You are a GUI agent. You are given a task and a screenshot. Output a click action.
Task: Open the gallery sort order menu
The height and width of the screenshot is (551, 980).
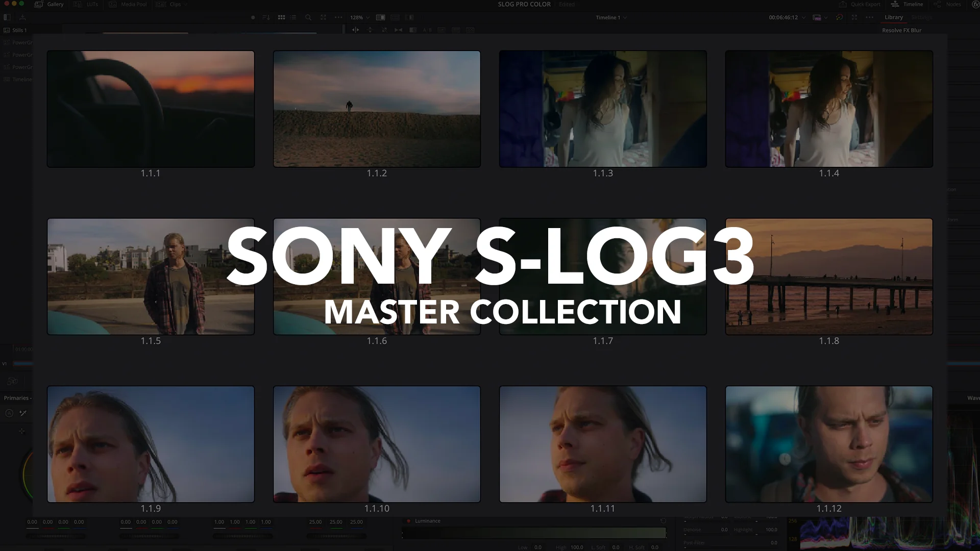pos(266,17)
